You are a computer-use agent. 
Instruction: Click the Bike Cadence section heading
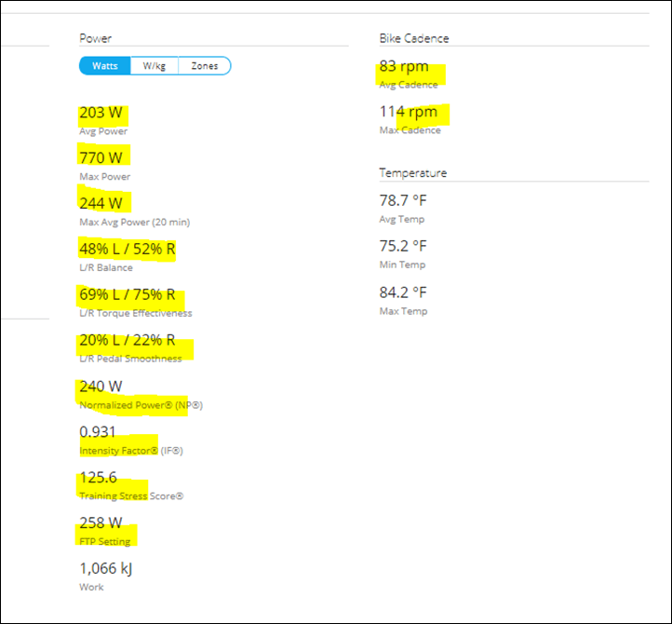(x=414, y=38)
